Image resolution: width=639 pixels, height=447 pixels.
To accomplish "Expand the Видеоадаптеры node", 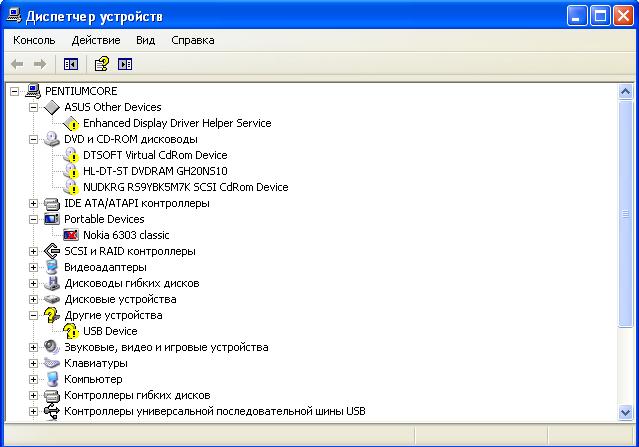I will [x=33, y=267].
